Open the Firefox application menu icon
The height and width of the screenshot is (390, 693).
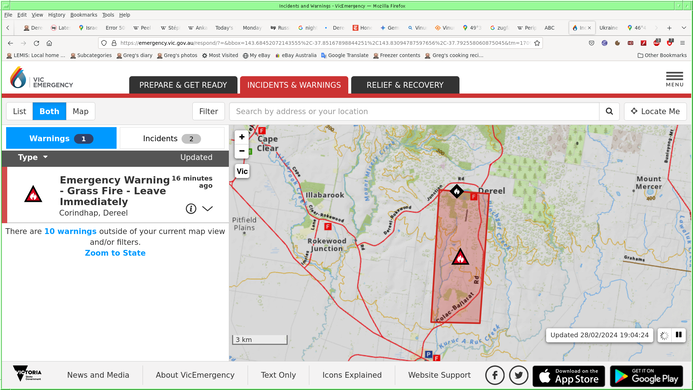683,43
